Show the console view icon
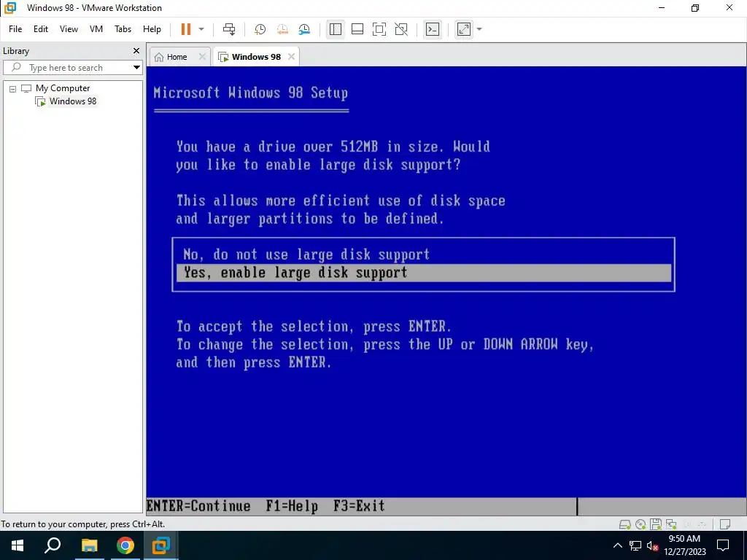 (432, 29)
